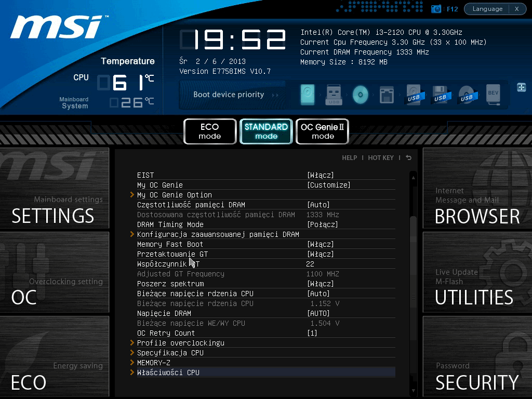Open Napięcie DRAM [AUTO] dropdown

[318, 313]
